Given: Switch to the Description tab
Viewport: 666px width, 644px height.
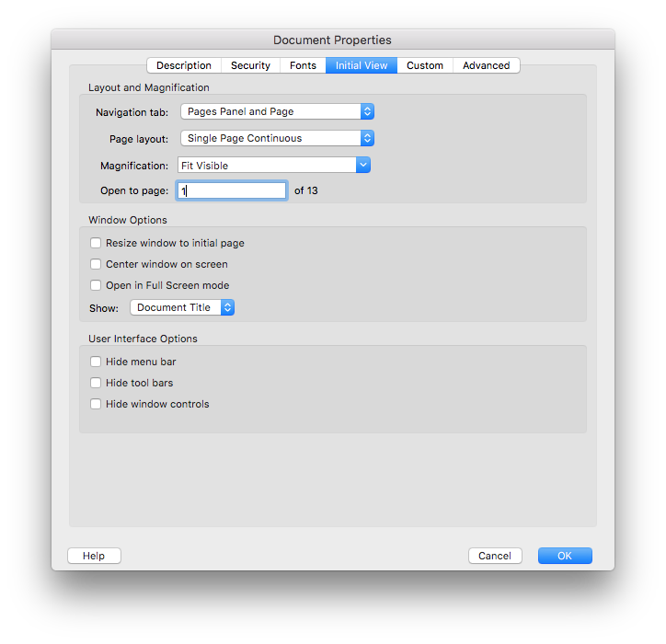Looking at the screenshot, I should [184, 65].
